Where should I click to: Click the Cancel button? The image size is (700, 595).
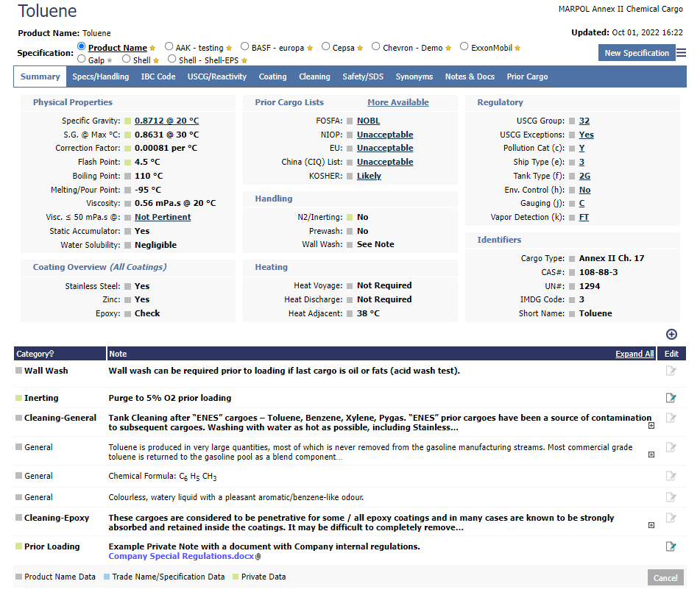[665, 577]
